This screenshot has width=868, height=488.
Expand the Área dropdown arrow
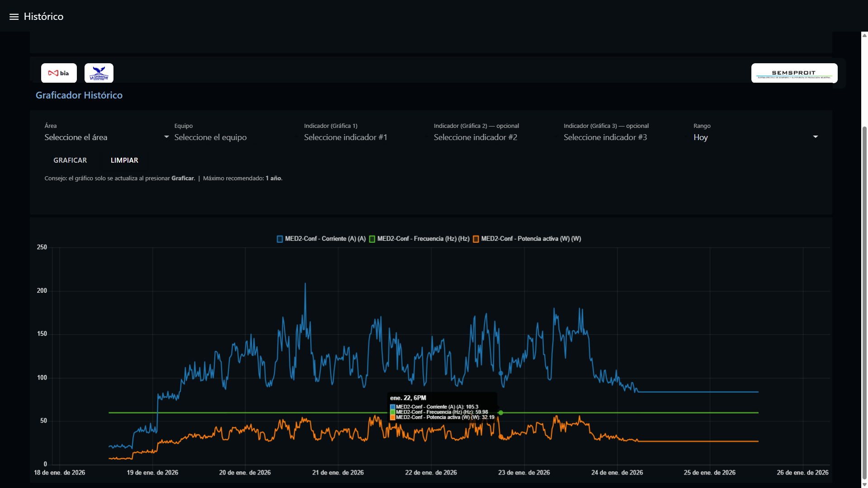(x=166, y=137)
